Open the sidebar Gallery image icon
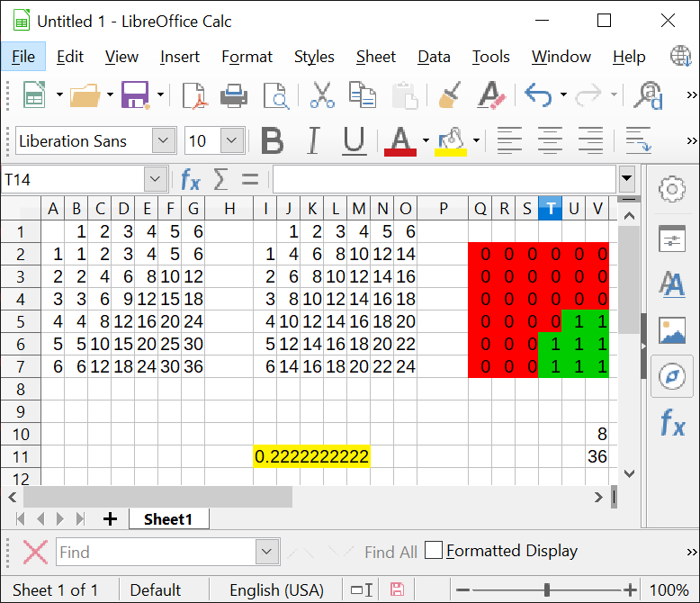This screenshot has width=700, height=603. pyautogui.click(x=671, y=330)
